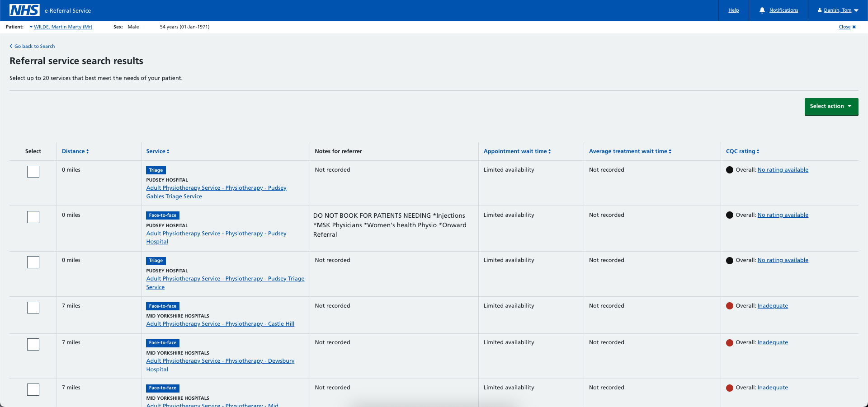This screenshot has width=868, height=407.
Task: Click the black CQC dot for Pudsey Gables Triage Service
Action: pyautogui.click(x=729, y=170)
